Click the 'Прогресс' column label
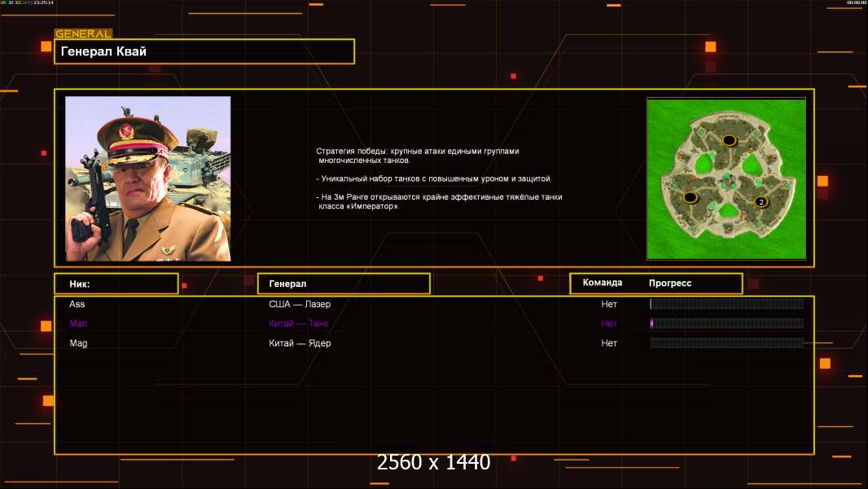Image resolution: width=868 pixels, height=489 pixels. [x=670, y=284]
